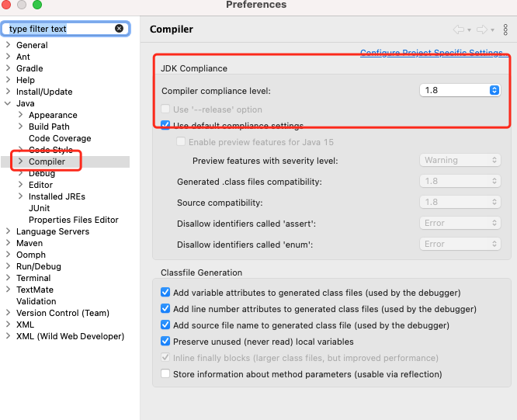The image size is (517, 420).
Task: Enable Store information about method parameters
Action: [x=165, y=374]
